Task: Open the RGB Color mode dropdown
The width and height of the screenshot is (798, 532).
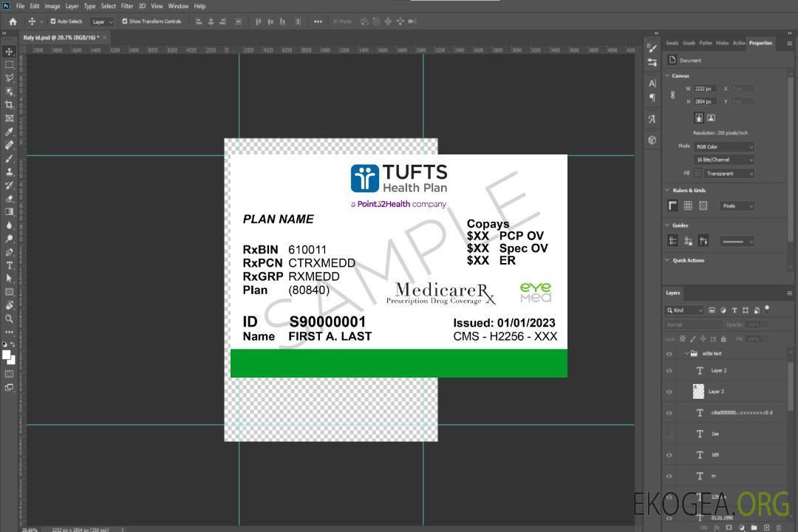Action: tap(723, 146)
